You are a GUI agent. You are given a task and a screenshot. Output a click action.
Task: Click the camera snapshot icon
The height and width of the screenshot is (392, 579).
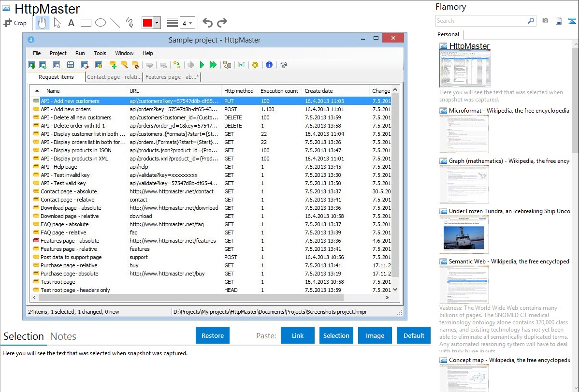point(545,21)
